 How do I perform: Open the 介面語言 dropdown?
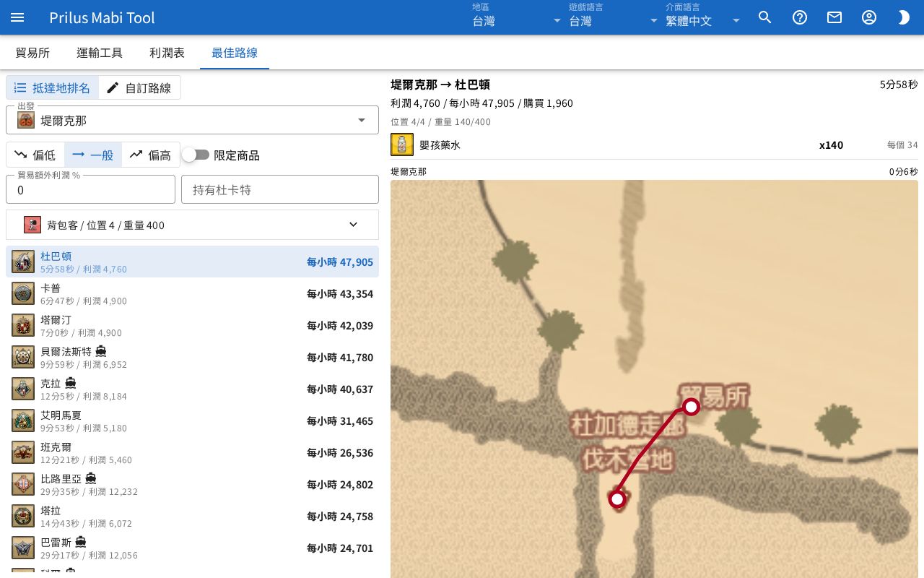704,17
